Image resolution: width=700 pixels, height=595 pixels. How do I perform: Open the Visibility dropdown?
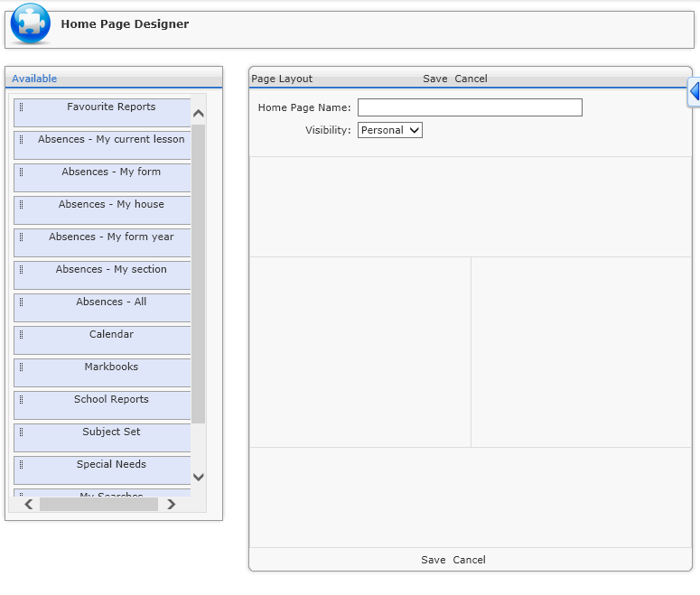tap(389, 130)
